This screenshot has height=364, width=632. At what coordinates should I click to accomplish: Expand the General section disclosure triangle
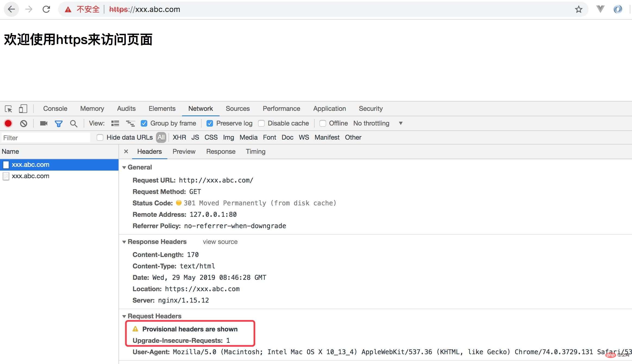124,167
